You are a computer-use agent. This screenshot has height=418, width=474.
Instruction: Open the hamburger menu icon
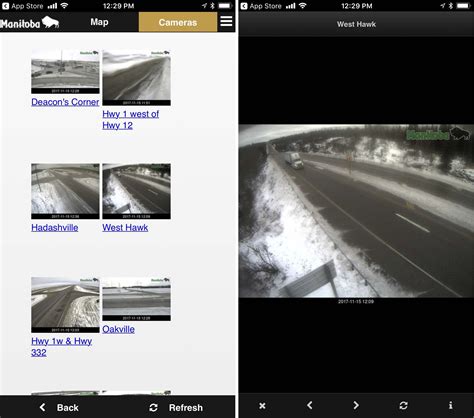[226, 21]
